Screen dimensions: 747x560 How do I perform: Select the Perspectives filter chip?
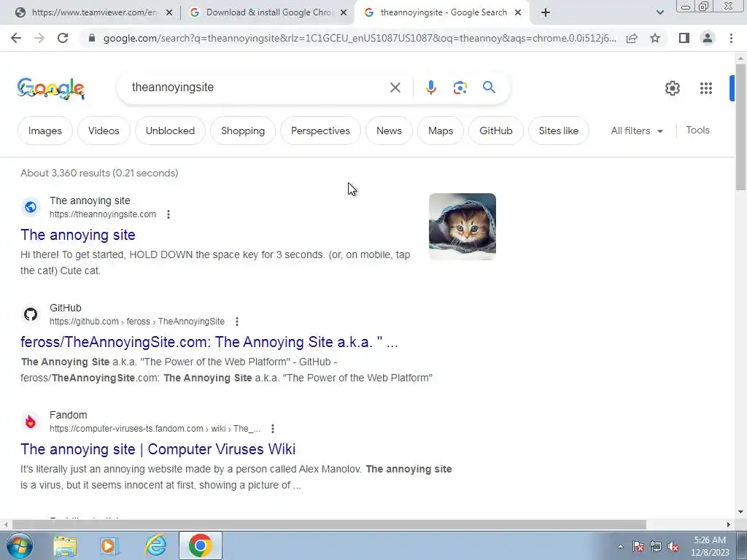(x=321, y=131)
